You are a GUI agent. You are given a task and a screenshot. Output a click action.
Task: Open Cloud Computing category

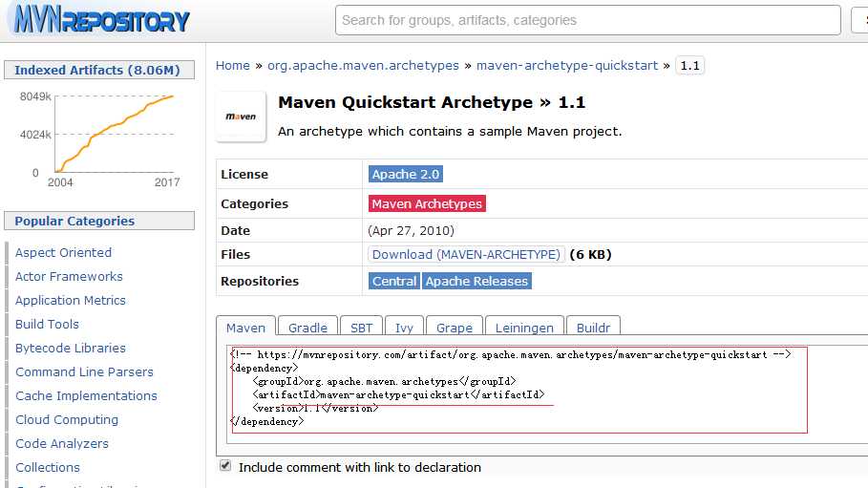(67, 419)
